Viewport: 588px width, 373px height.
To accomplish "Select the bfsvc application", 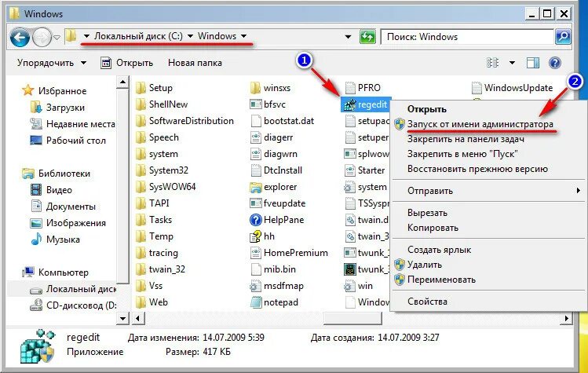I will click(268, 104).
